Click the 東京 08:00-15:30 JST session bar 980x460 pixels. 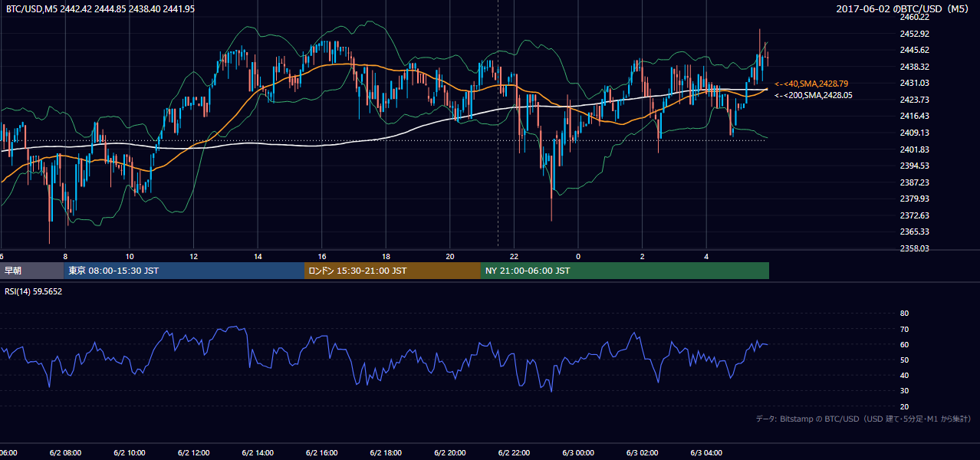click(184, 271)
